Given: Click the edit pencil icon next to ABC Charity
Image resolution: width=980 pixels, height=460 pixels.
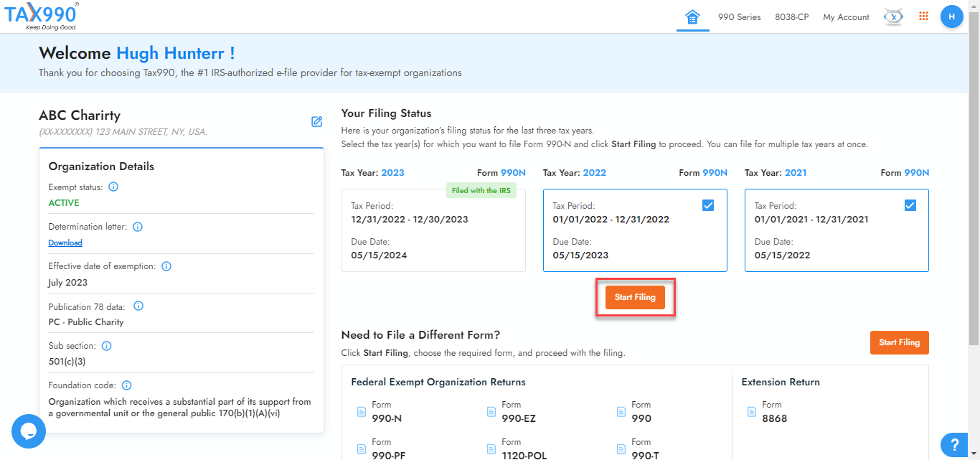Looking at the screenshot, I should 316,122.
